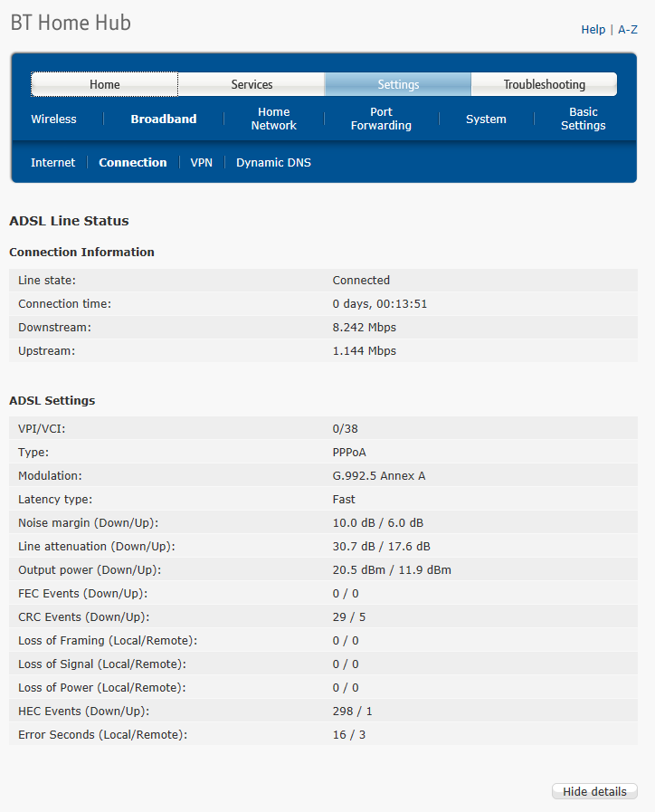Open Home Network settings

[274, 119]
